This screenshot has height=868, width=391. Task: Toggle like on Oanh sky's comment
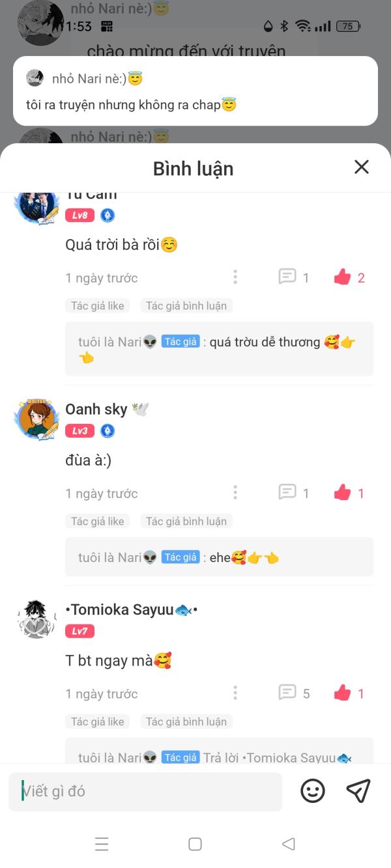pyautogui.click(x=343, y=493)
